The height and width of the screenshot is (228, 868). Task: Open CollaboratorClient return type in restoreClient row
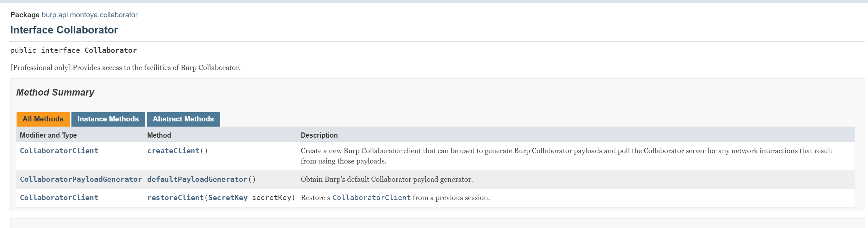tap(59, 198)
